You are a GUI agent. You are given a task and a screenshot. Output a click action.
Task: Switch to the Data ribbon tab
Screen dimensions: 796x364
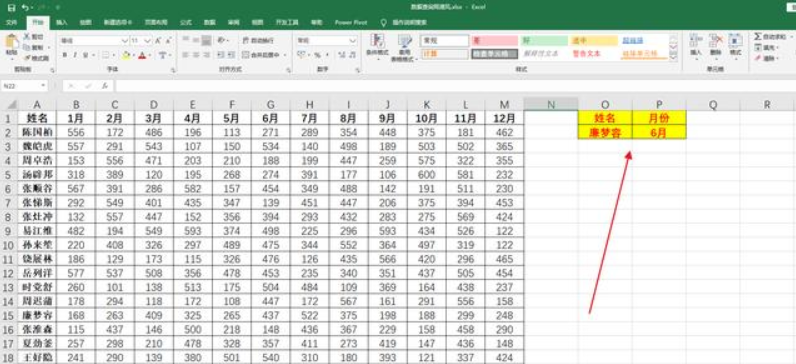209,22
